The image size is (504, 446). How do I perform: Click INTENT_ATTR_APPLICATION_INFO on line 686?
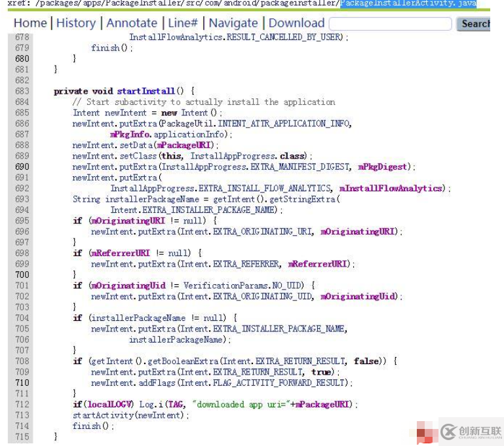pos(284,124)
